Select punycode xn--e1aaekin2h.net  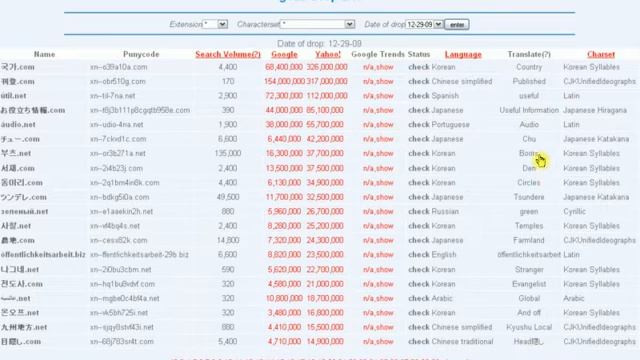tap(121, 211)
